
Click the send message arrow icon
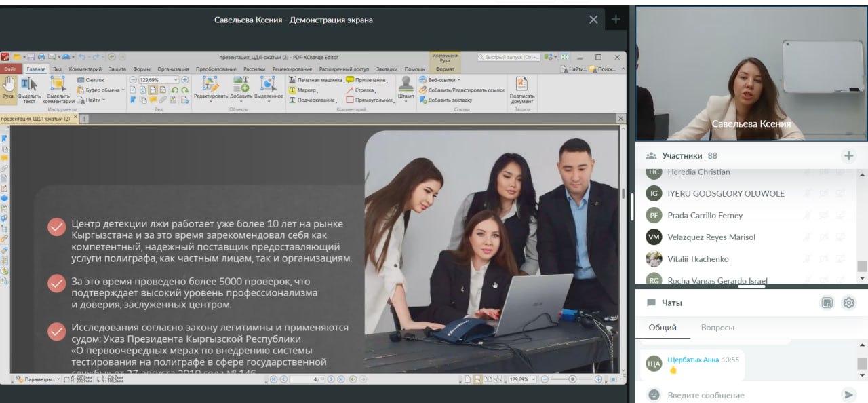[848, 395]
